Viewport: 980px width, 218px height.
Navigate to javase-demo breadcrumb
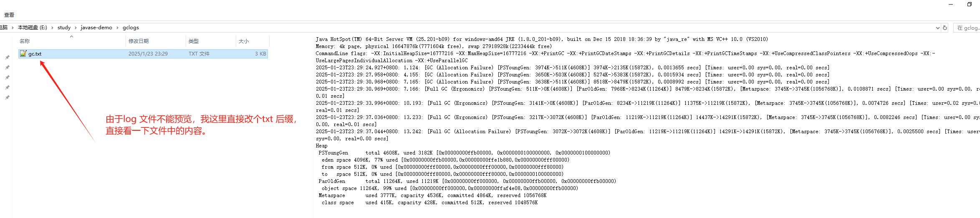point(96,28)
